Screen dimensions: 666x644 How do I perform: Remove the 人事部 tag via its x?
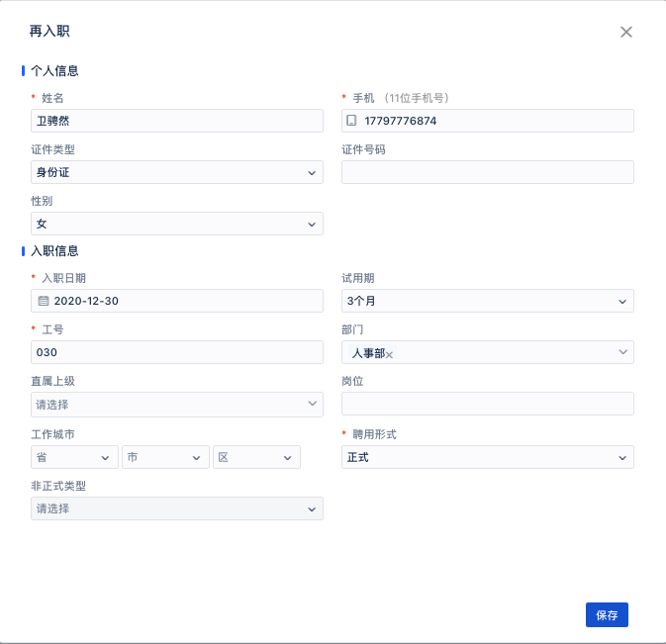coord(389,354)
